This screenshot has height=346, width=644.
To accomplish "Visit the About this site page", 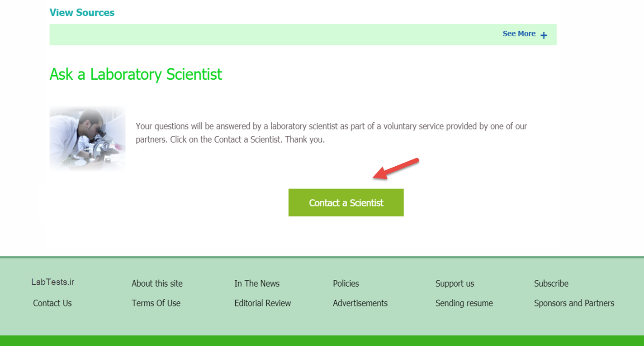I will click(x=157, y=284).
